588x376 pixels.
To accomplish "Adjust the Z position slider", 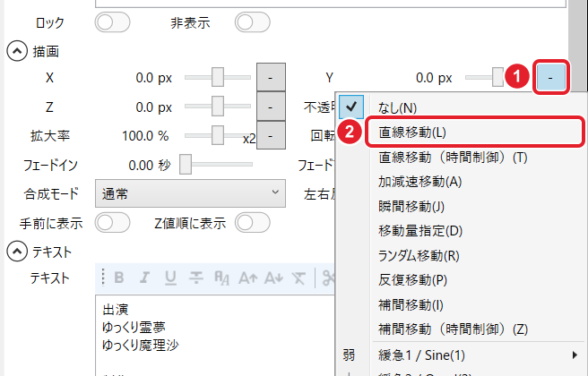I will click(218, 106).
